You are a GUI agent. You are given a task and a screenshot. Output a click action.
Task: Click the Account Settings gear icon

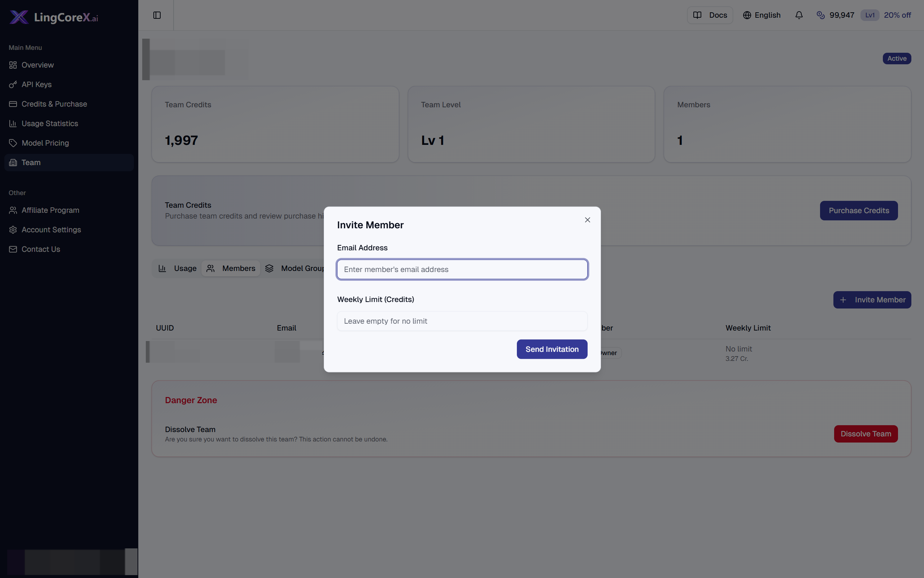click(13, 230)
